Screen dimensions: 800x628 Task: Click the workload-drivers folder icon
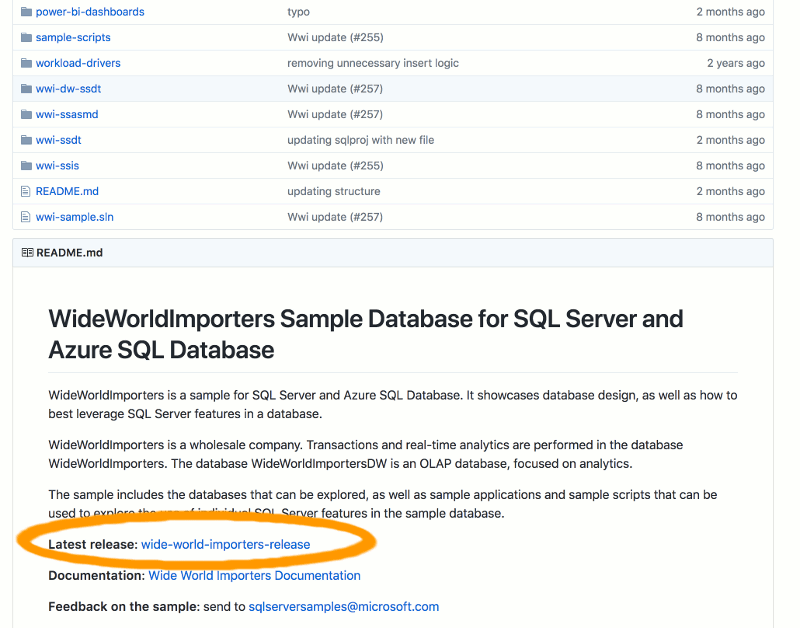click(x=26, y=63)
